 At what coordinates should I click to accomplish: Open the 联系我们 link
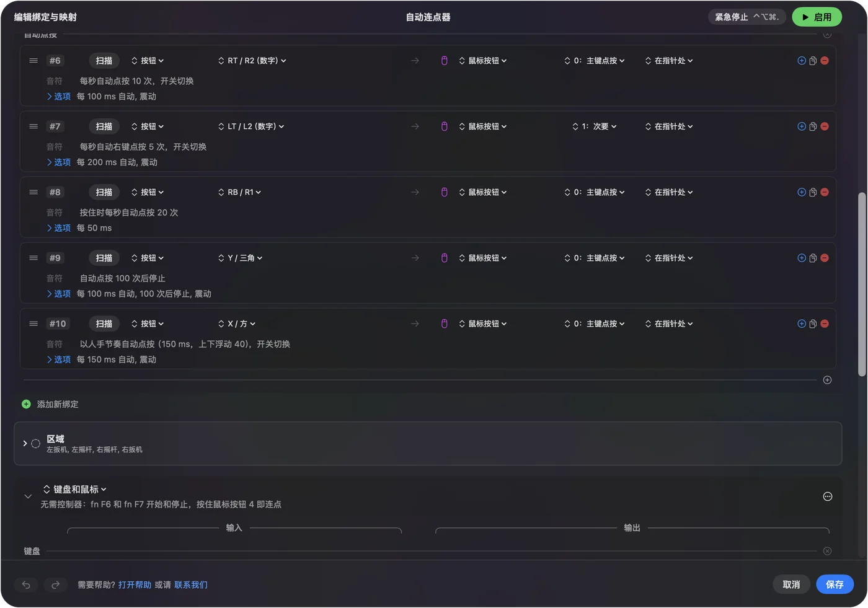(191, 585)
